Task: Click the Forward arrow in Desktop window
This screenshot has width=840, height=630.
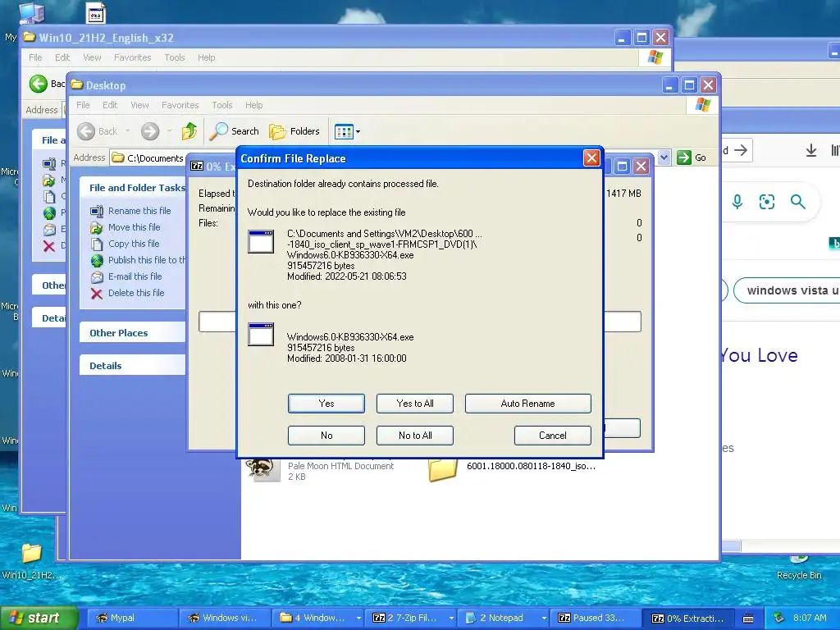Action: click(150, 131)
